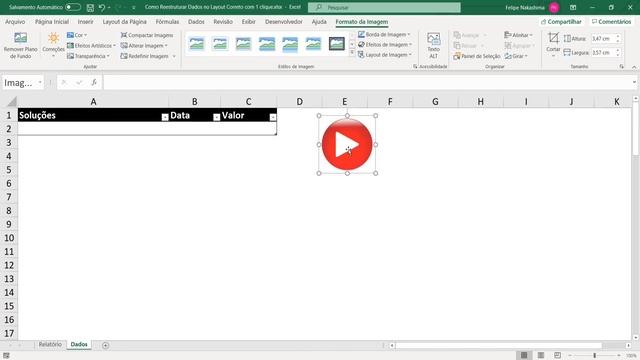Open the Arquivo menu
Image resolution: width=640 pixels, height=360 pixels.
[15, 22]
